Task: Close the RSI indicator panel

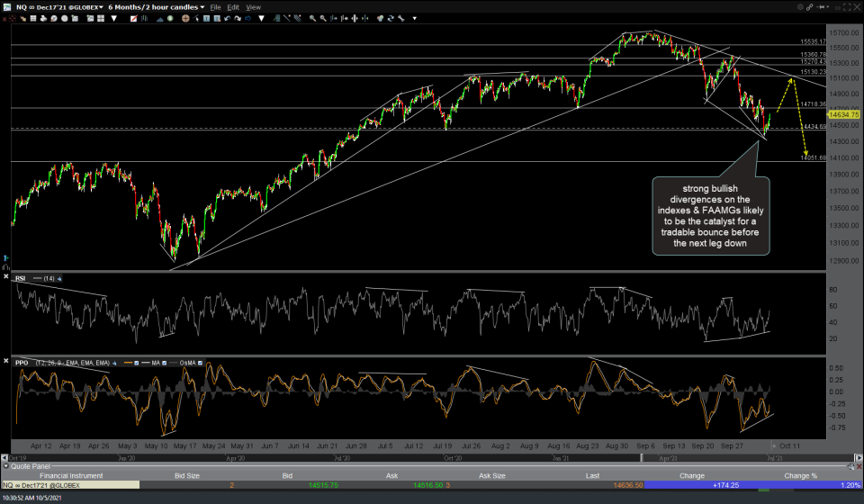Action: (x=6, y=276)
